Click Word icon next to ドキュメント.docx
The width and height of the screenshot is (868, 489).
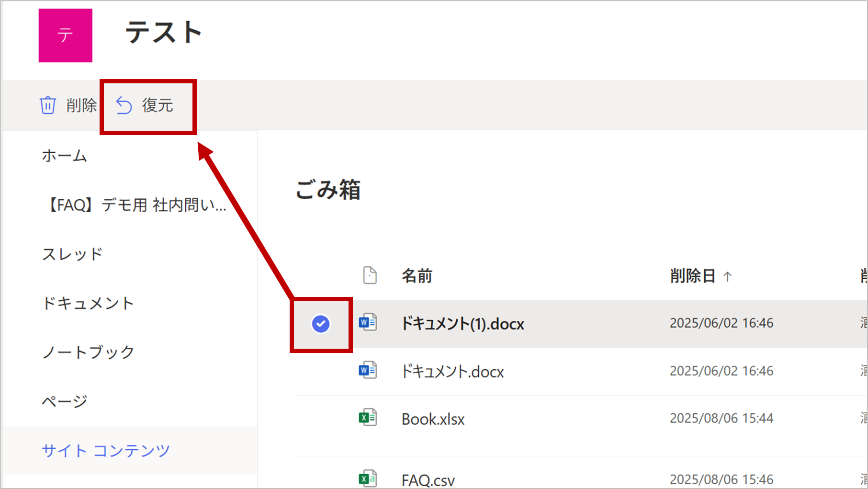[x=368, y=371]
